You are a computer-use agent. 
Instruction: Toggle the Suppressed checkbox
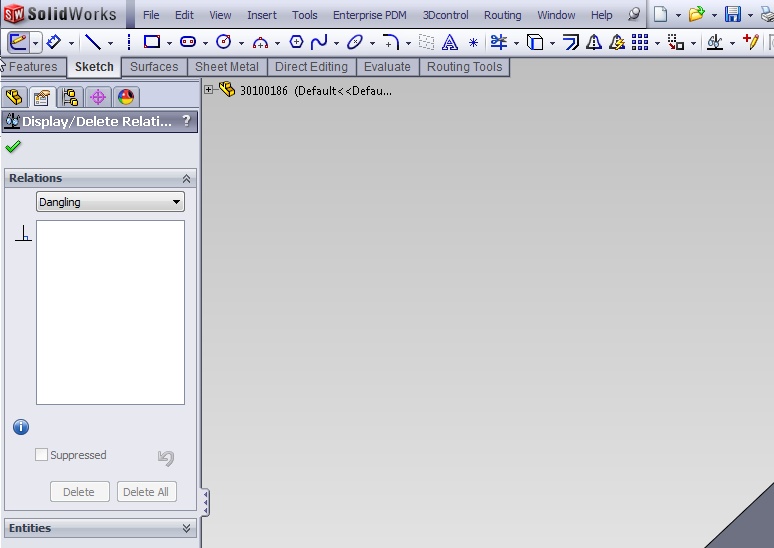click(x=41, y=455)
